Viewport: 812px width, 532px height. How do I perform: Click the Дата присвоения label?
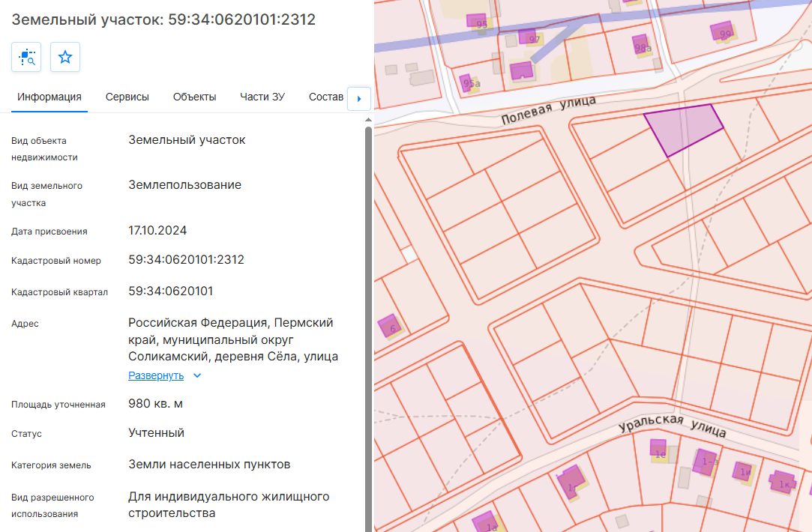[49, 232]
